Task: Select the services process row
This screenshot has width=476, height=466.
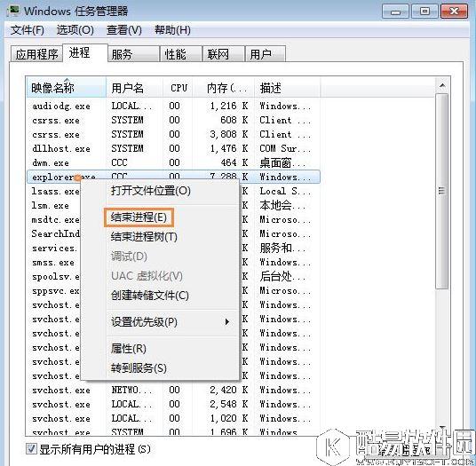Action: tap(54, 249)
